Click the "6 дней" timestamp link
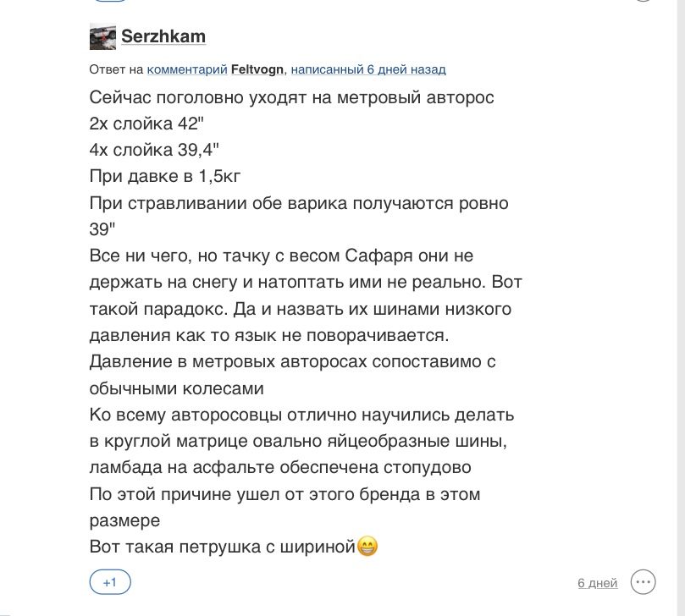 pos(598,583)
